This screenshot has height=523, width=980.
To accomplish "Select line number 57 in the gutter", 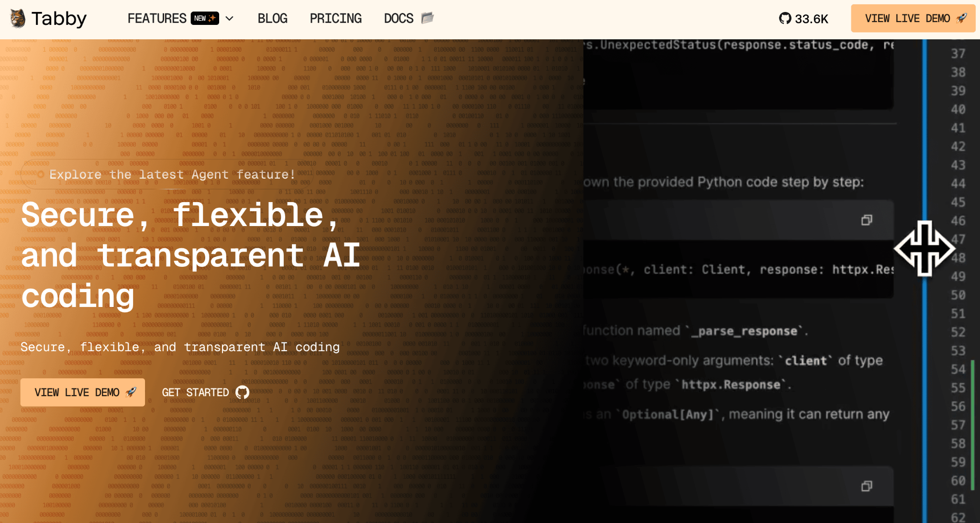I will click(x=958, y=425).
